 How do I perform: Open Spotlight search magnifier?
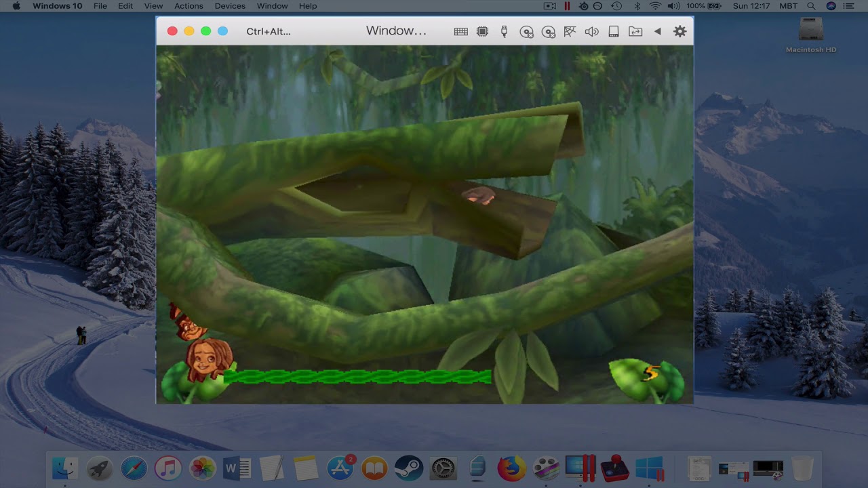click(811, 6)
